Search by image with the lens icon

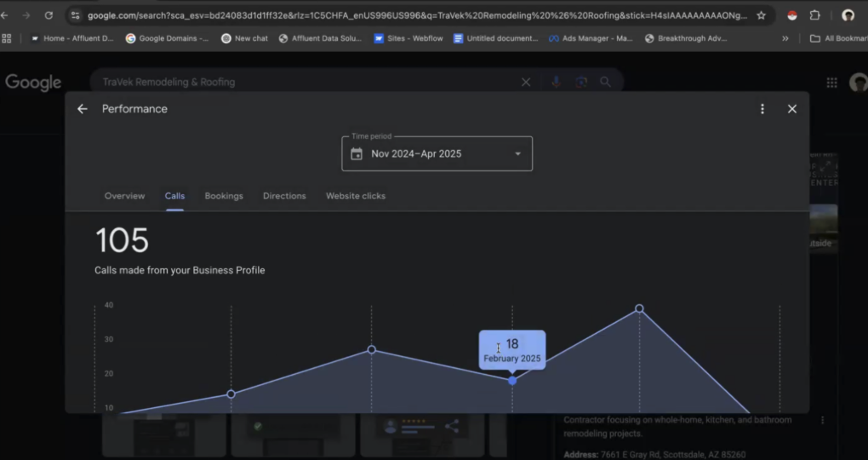[580, 82]
